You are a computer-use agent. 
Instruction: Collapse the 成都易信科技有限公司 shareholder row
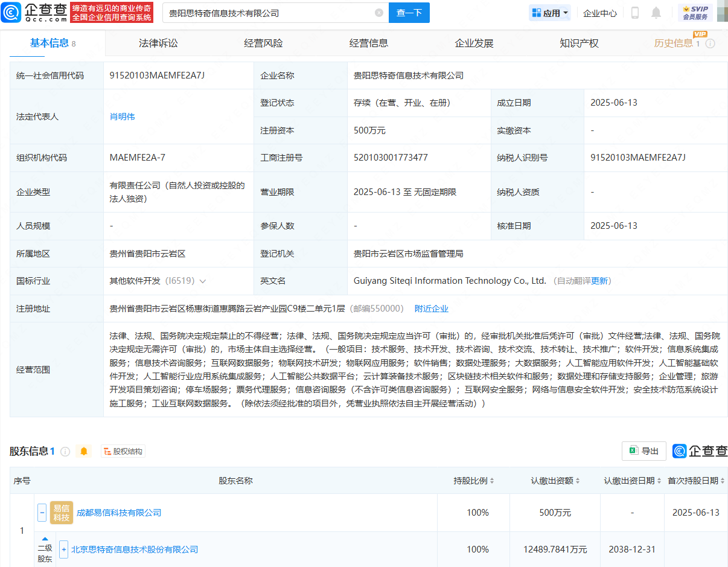pyautogui.click(x=42, y=513)
